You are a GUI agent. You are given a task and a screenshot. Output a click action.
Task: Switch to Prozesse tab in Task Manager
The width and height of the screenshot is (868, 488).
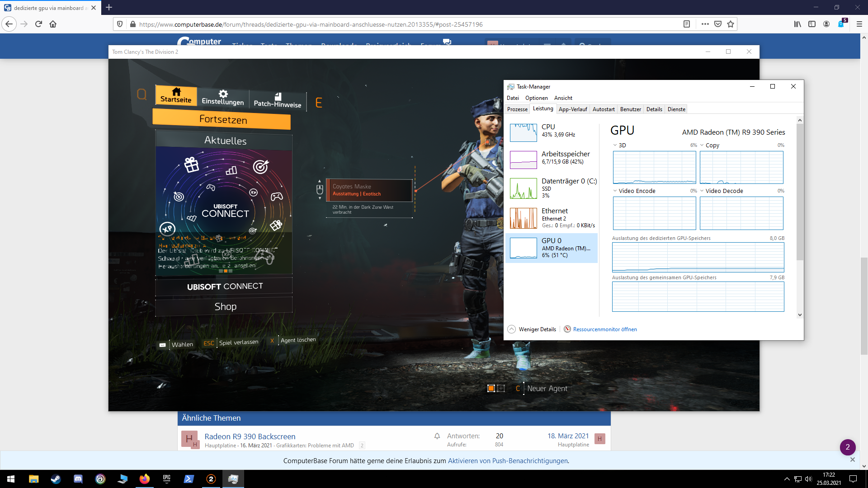point(517,109)
